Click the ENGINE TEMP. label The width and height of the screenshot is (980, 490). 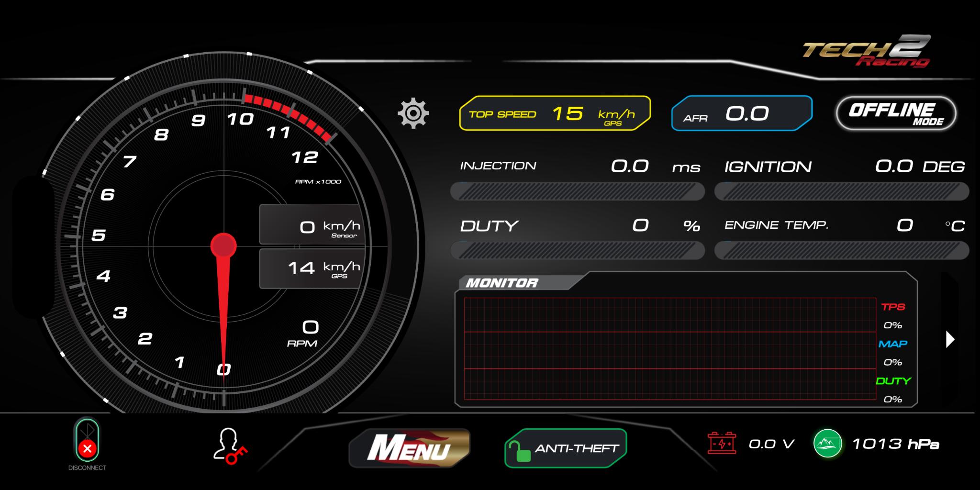click(x=776, y=225)
